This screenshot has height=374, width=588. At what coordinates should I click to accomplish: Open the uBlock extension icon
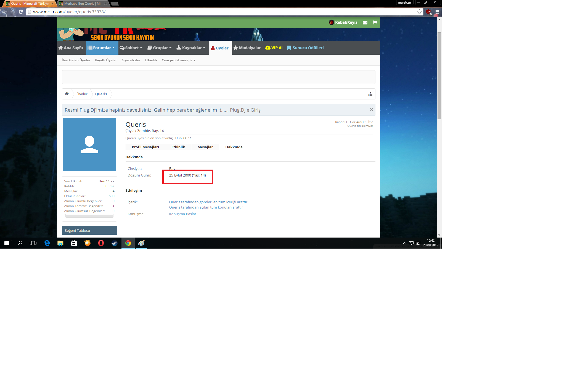tap(428, 12)
